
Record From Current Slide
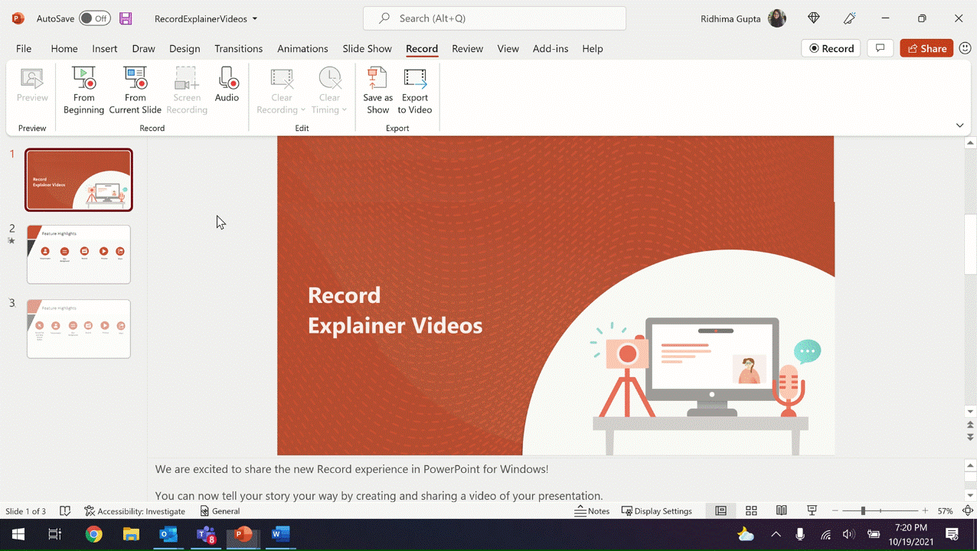135,90
